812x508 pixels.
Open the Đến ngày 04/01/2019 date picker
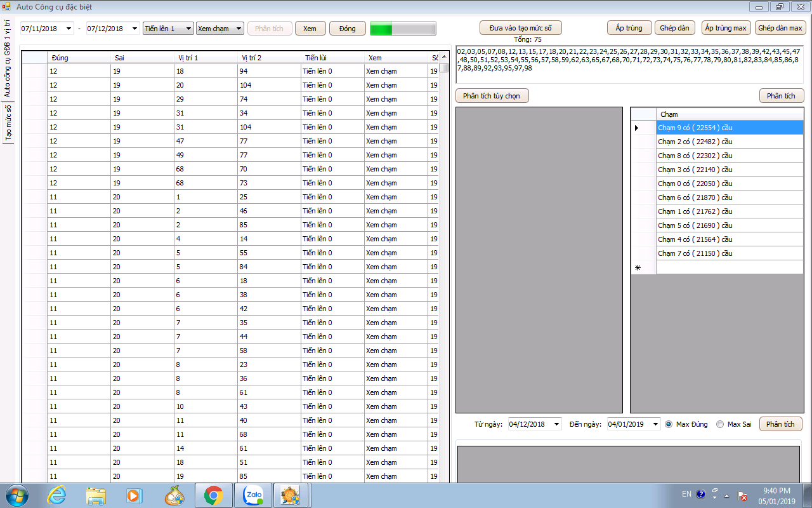(655, 424)
